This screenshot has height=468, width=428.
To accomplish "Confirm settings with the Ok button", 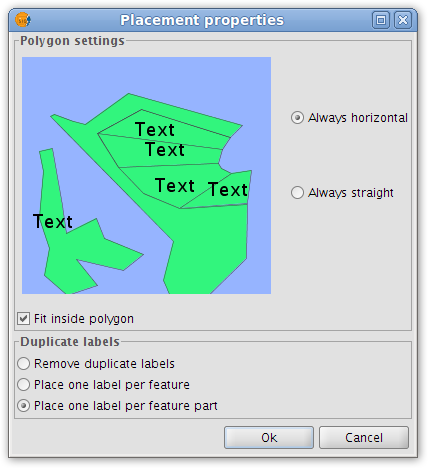I will click(x=269, y=437).
